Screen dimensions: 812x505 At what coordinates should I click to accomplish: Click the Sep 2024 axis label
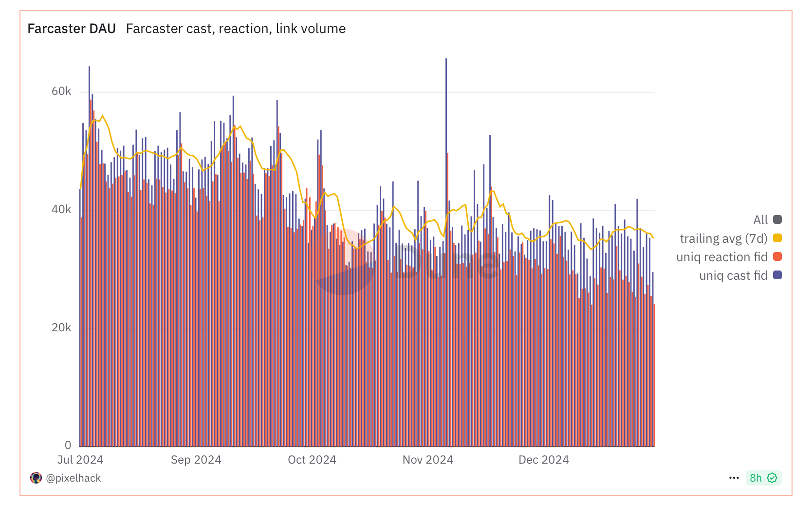196,460
